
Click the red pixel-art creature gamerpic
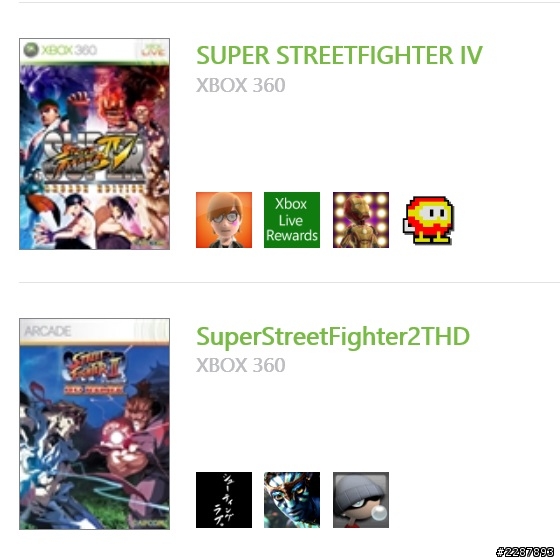click(429, 220)
